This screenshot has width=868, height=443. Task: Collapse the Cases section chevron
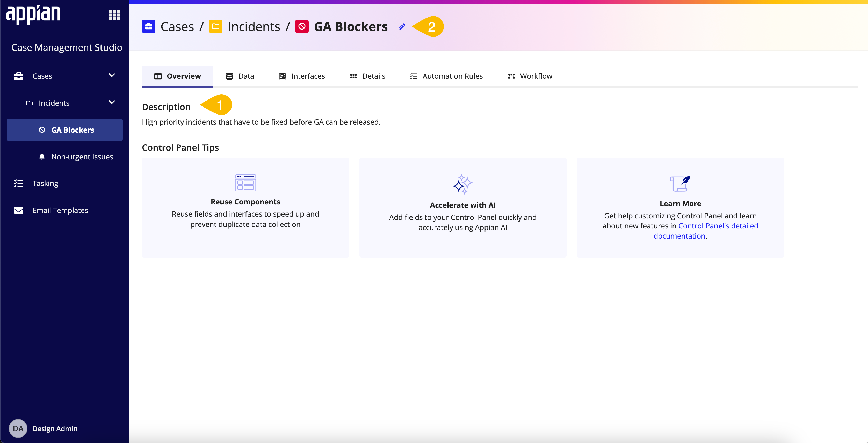112,75
